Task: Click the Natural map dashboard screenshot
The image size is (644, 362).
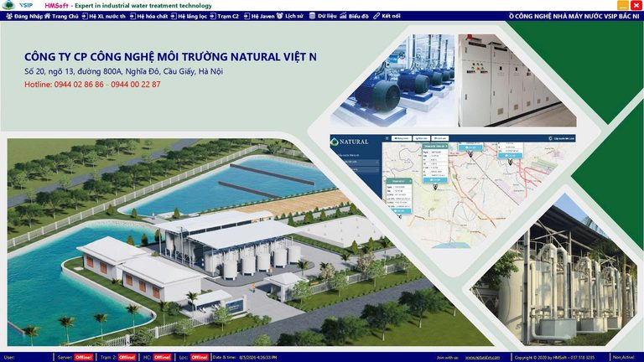Action: pyautogui.click(x=452, y=191)
